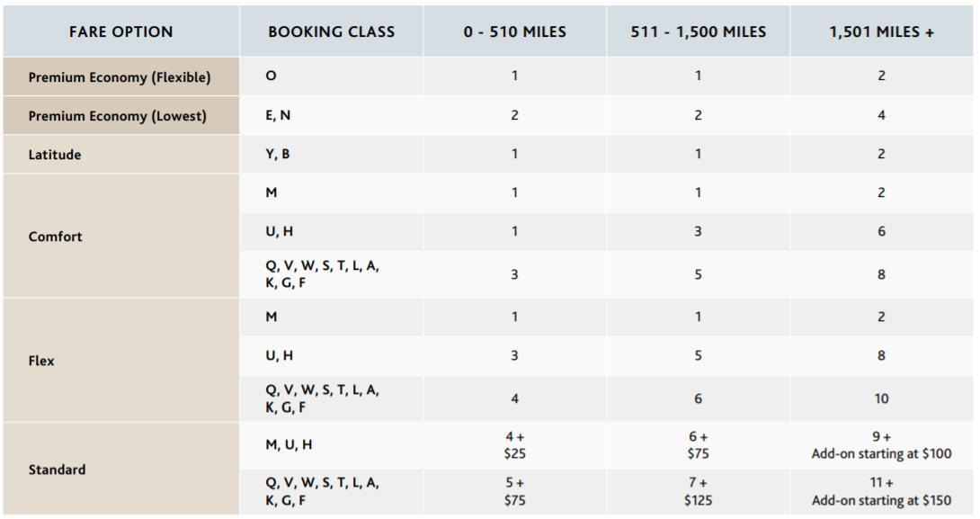Select the Premium Economy (Flexible) row label
This screenshot has width=980, height=519.
click(x=120, y=77)
